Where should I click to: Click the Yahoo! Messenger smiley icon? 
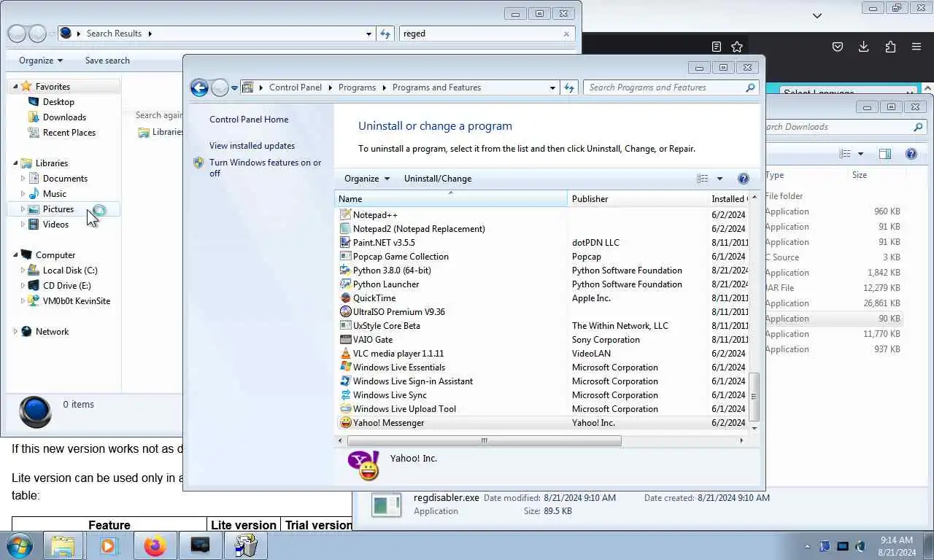click(x=346, y=423)
